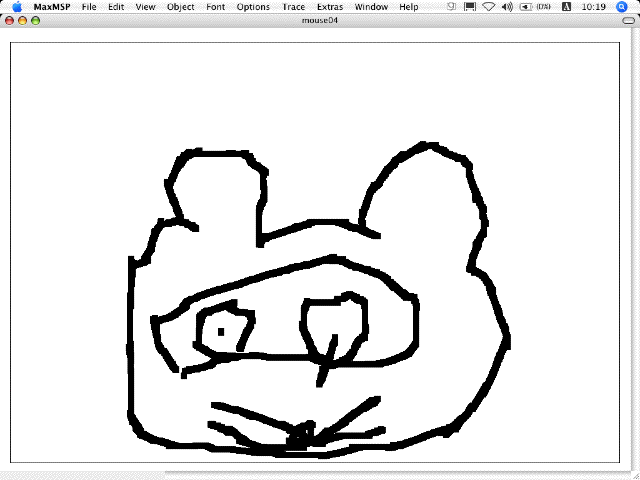Open the Window menu
The image size is (640, 480).
tap(371, 7)
